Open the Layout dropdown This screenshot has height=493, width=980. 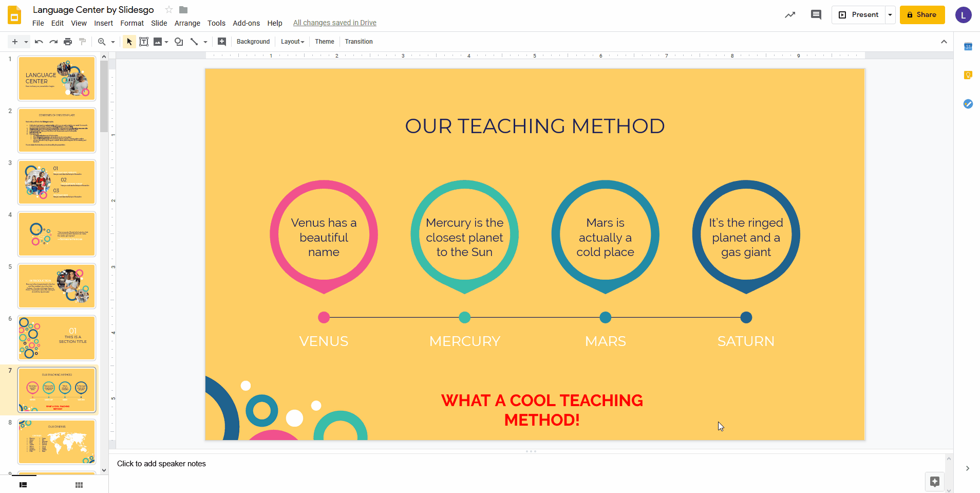click(293, 42)
